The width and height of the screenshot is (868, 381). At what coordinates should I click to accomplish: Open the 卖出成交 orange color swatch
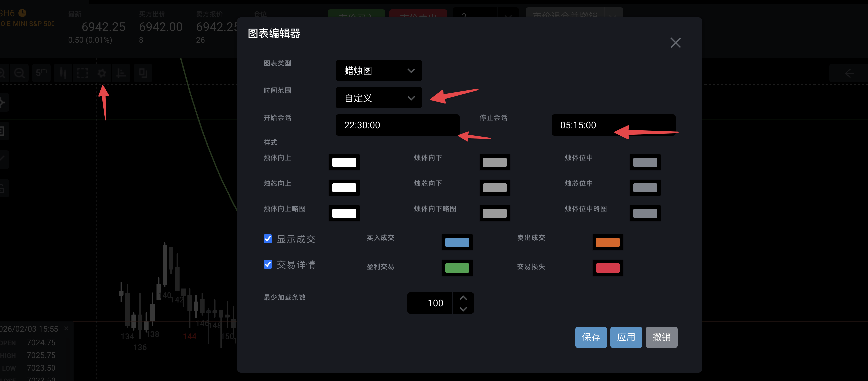pos(607,242)
